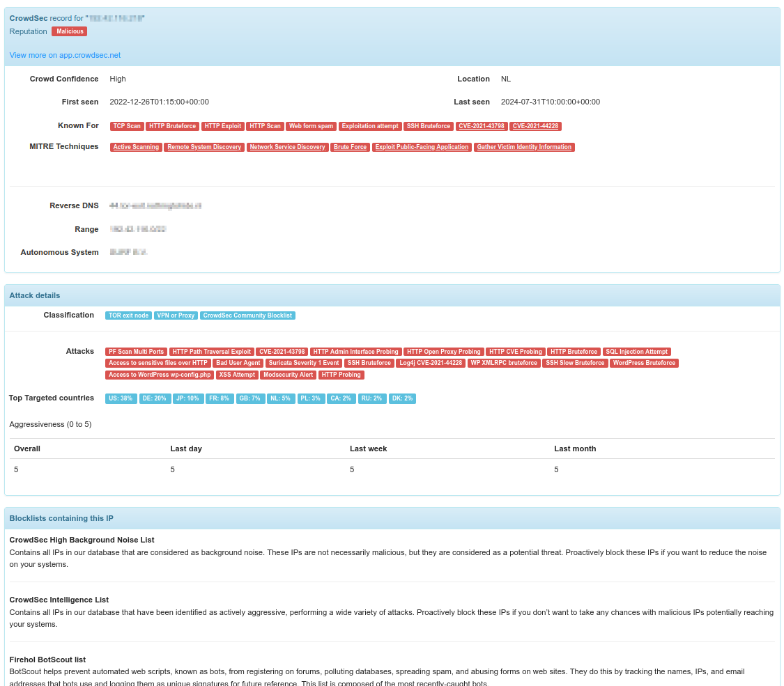
Task: Click the "Malicious" reputation badge
Action: point(69,31)
